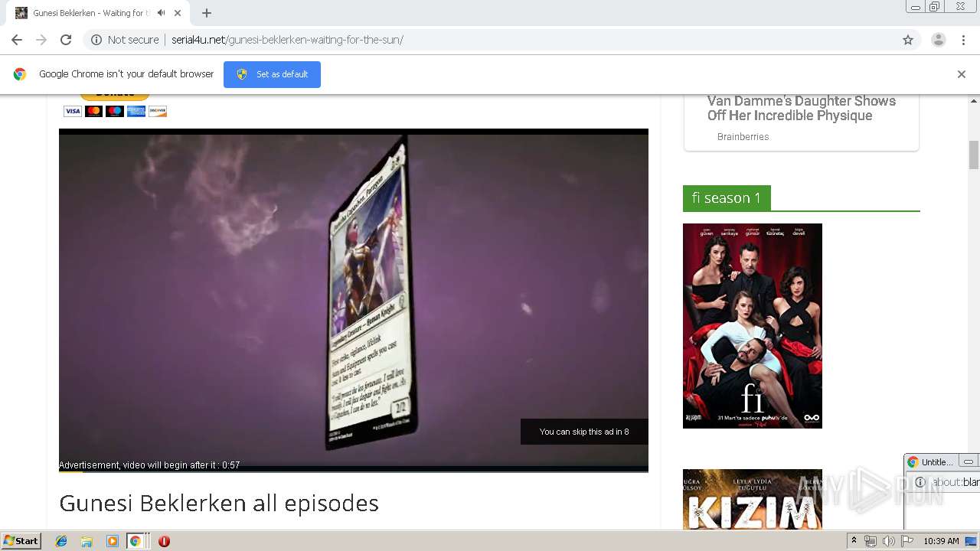Click the page vertical scrollbar thumb
Image resolution: width=980 pixels, height=551 pixels.
974,155
